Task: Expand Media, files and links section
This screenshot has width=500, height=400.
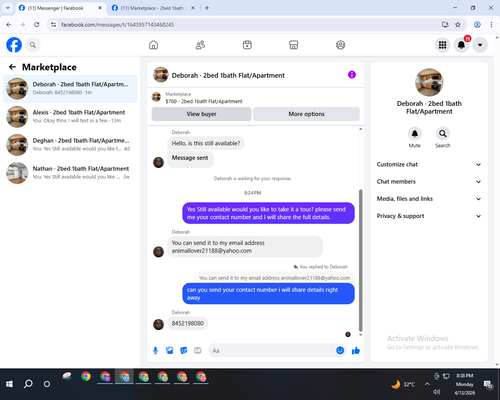Action: (429, 199)
